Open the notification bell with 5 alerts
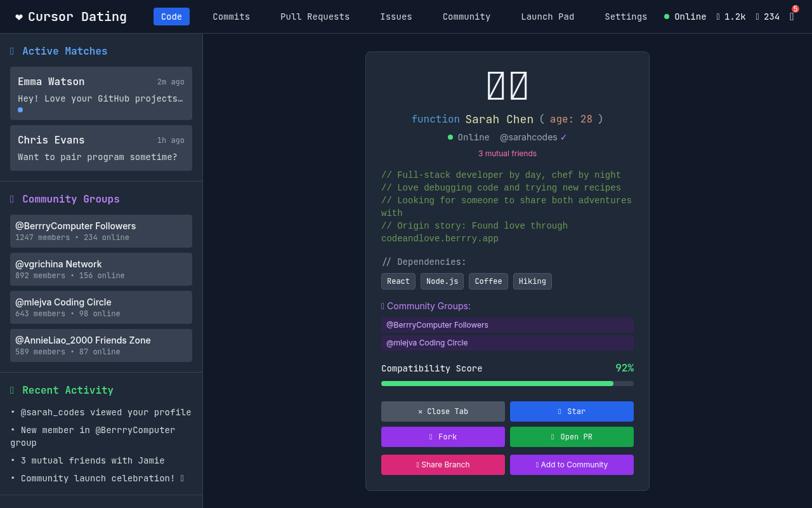The height and width of the screenshot is (508, 812). pyautogui.click(x=792, y=17)
